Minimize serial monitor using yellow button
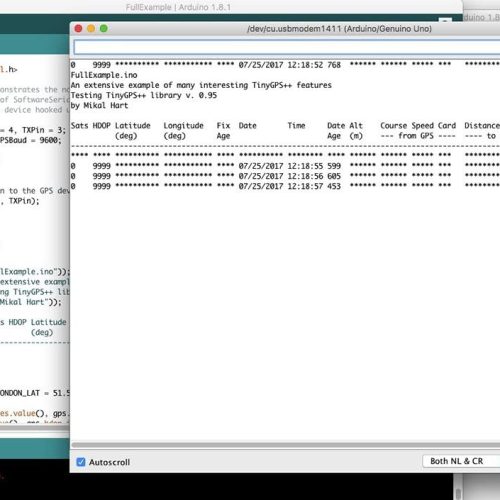 click(91, 29)
